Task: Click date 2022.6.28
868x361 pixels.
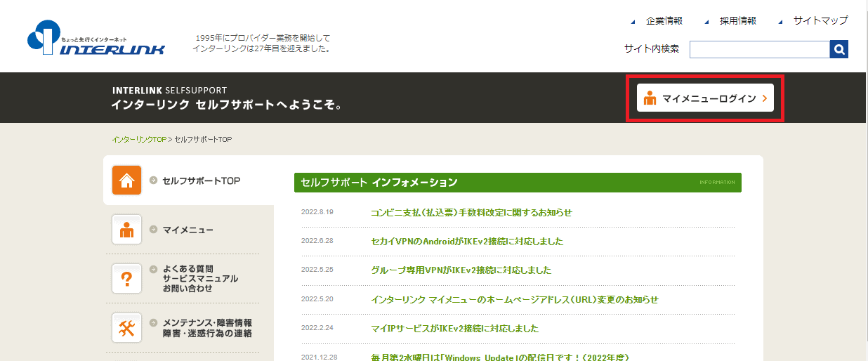Action: coord(317,242)
